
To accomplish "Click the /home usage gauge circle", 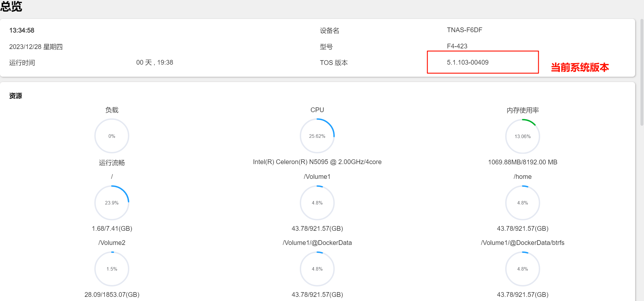I will coord(523,203).
